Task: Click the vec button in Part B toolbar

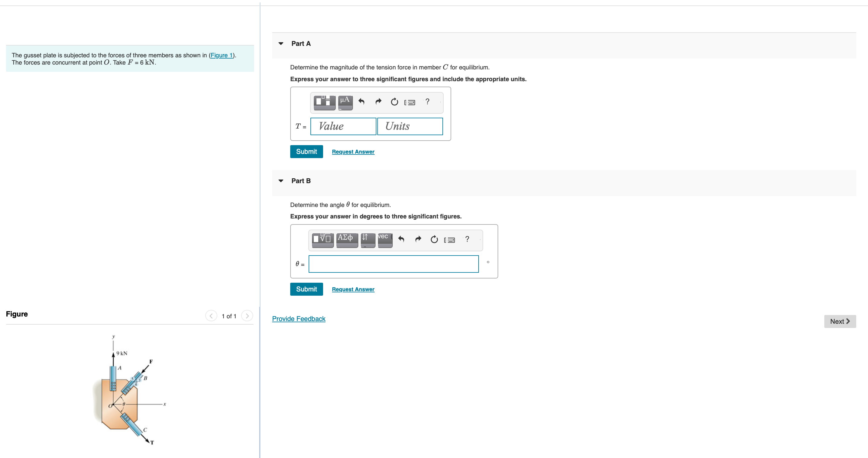Action: click(385, 240)
